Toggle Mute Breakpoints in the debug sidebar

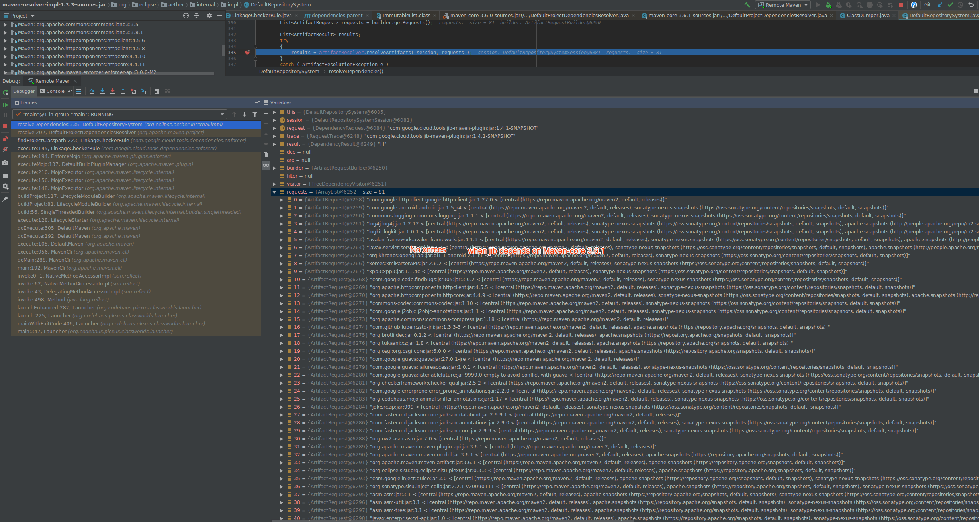pyautogui.click(x=5, y=149)
